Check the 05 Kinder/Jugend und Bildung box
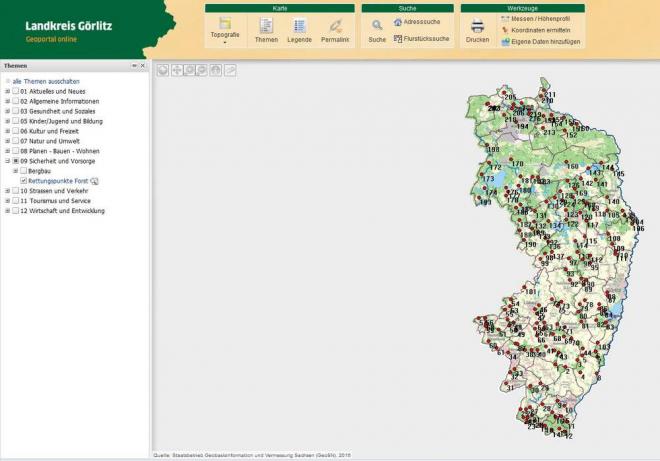This screenshot has width=660, height=461. (16, 121)
